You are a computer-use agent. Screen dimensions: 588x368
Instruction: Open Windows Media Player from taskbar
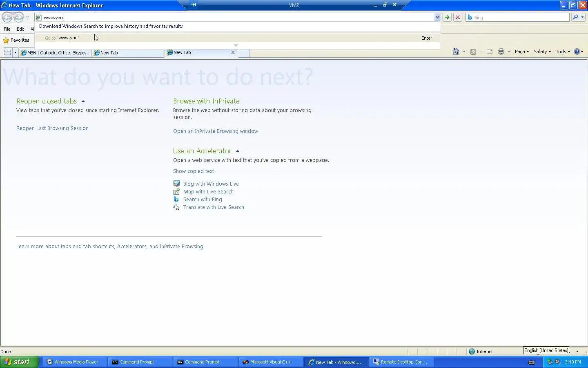pyautogui.click(x=75, y=362)
